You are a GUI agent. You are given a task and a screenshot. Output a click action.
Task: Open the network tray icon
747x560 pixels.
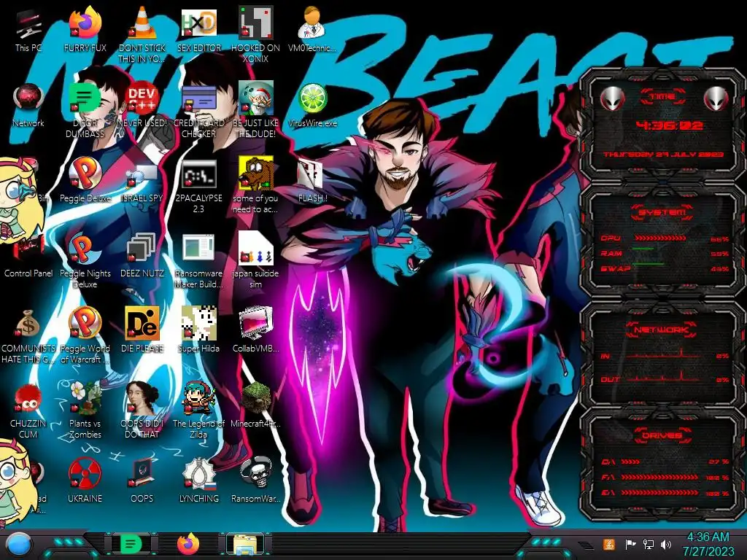click(x=649, y=544)
